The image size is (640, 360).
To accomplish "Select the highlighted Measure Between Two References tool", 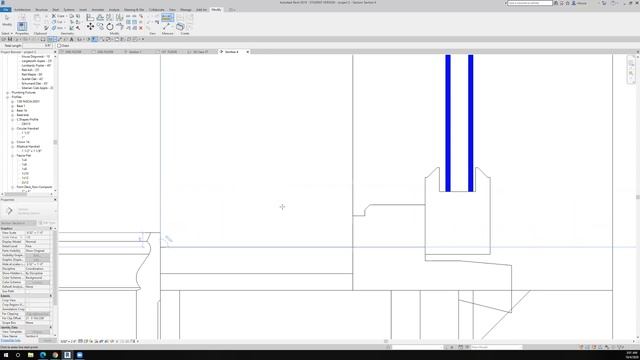I will pyautogui.click(x=167, y=18).
